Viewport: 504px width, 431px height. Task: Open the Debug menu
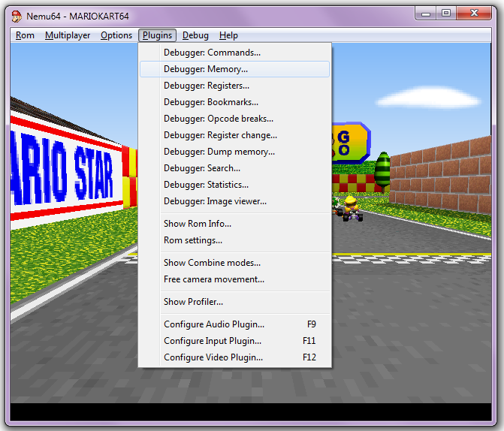[x=195, y=35]
